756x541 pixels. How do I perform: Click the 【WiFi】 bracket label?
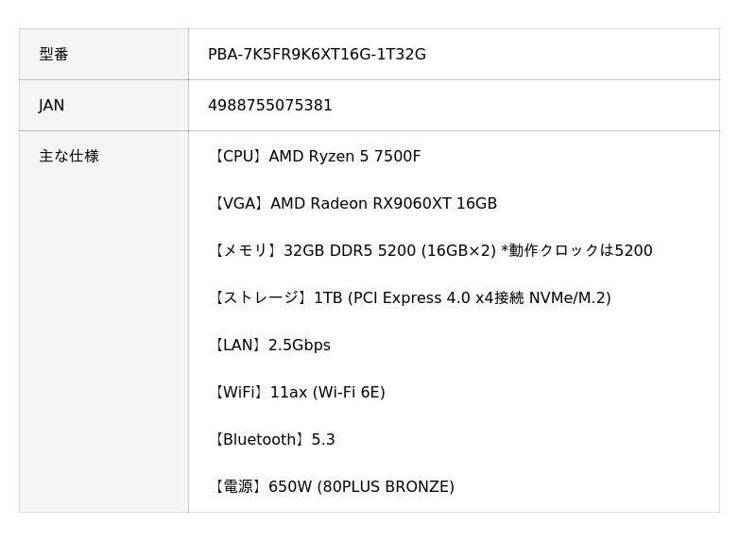pyautogui.click(x=239, y=393)
